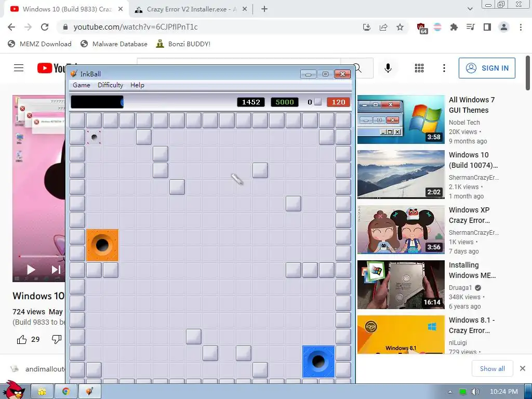This screenshot has height=399, width=532.
Task: Like the video with 29 likes
Action: point(28,339)
